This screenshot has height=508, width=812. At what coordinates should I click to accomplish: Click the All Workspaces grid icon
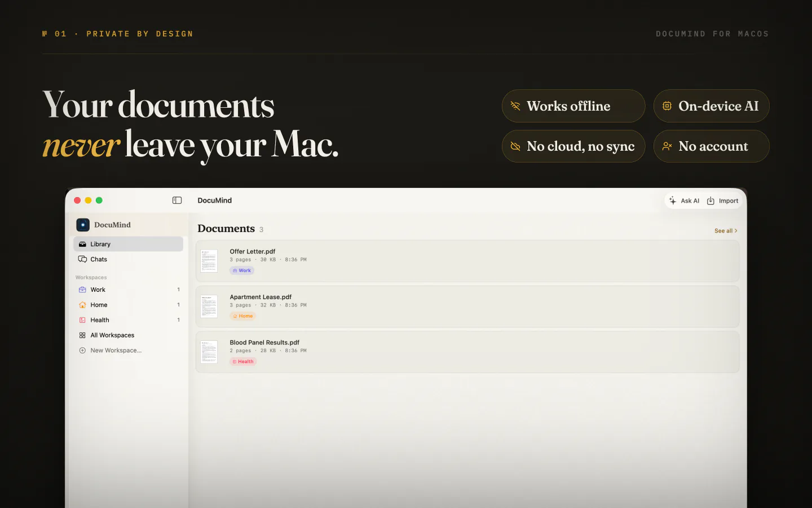click(x=82, y=335)
